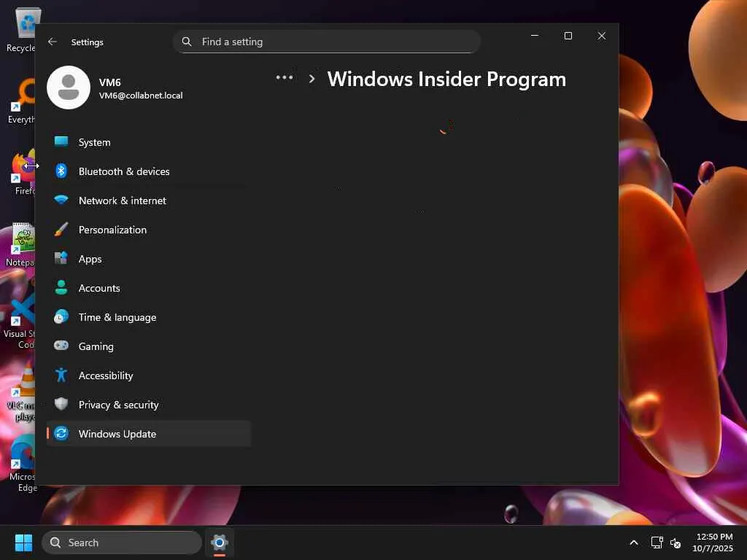Open the VM6 user profile avatar
Viewport: 747px width, 560px height.
coord(69,87)
